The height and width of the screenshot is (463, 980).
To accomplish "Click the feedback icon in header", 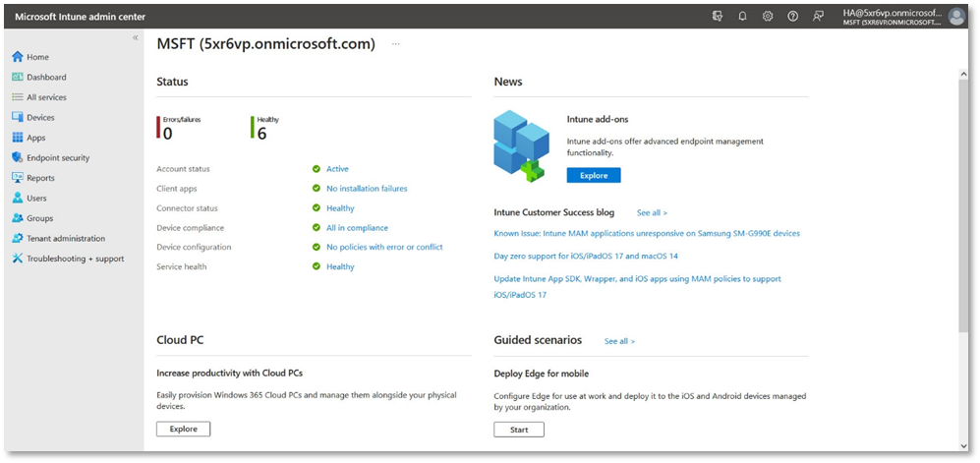I will click(819, 16).
